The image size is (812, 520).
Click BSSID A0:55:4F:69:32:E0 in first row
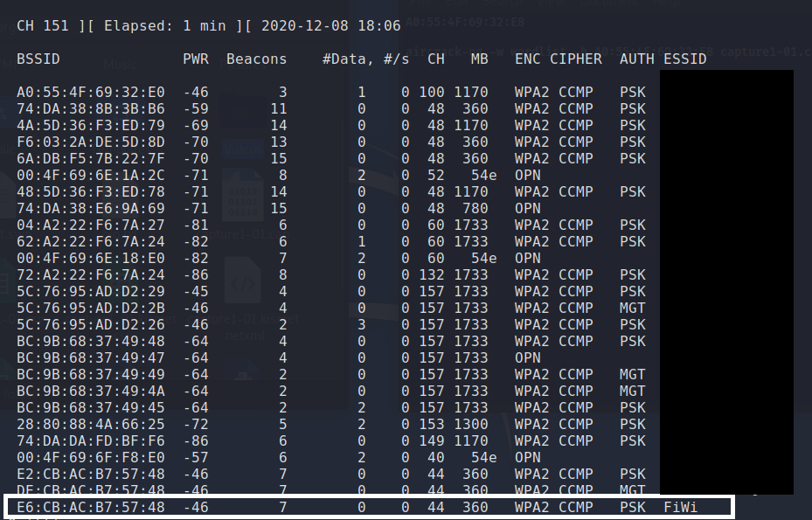(91, 92)
